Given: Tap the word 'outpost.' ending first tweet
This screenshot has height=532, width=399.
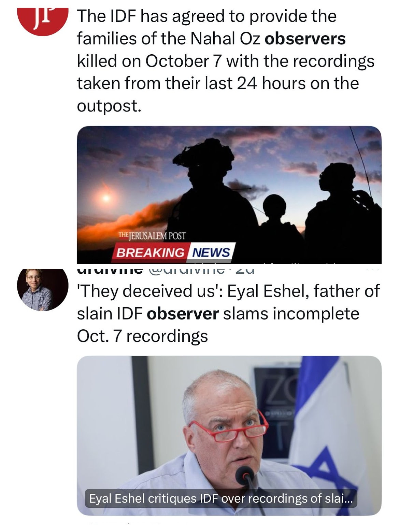Looking at the screenshot, I should pos(109,106).
